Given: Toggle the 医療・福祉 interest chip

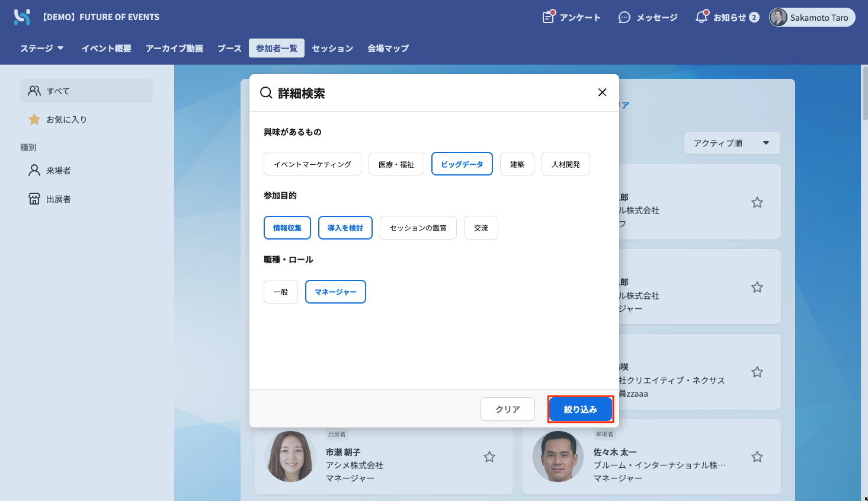Looking at the screenshot, I should (x=396, y=164).
